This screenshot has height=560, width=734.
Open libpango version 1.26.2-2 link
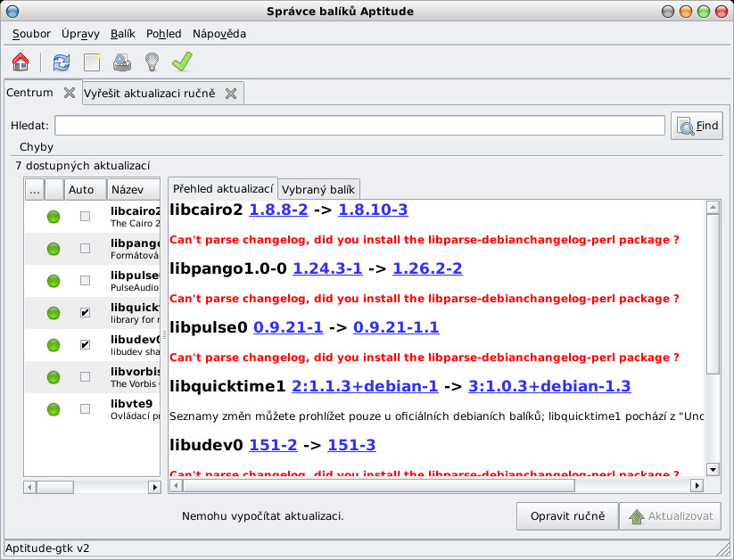[x=427, y=268]
